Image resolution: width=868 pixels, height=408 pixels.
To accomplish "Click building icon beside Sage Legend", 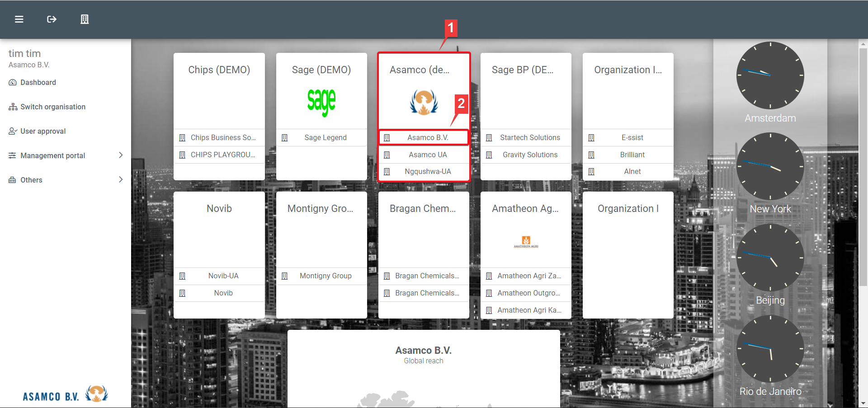I will [284, 138].
